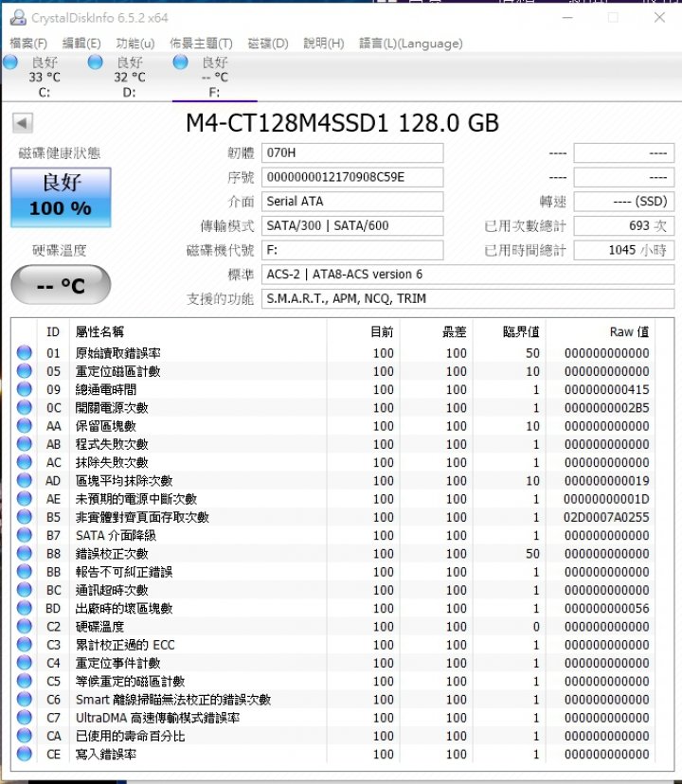Switch to the C: drive tab showing 33 °C

pos(45,78)
